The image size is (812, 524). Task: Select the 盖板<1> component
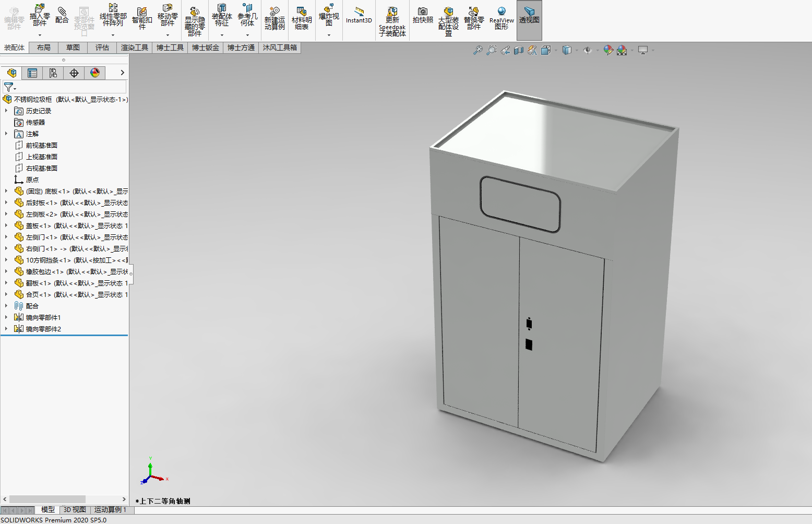pos(71,225)
